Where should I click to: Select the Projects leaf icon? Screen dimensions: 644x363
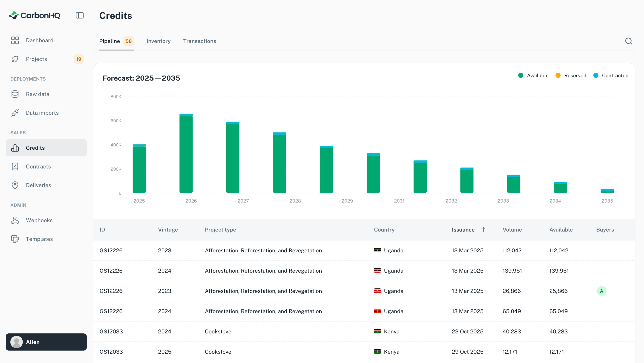click(15, 59)
